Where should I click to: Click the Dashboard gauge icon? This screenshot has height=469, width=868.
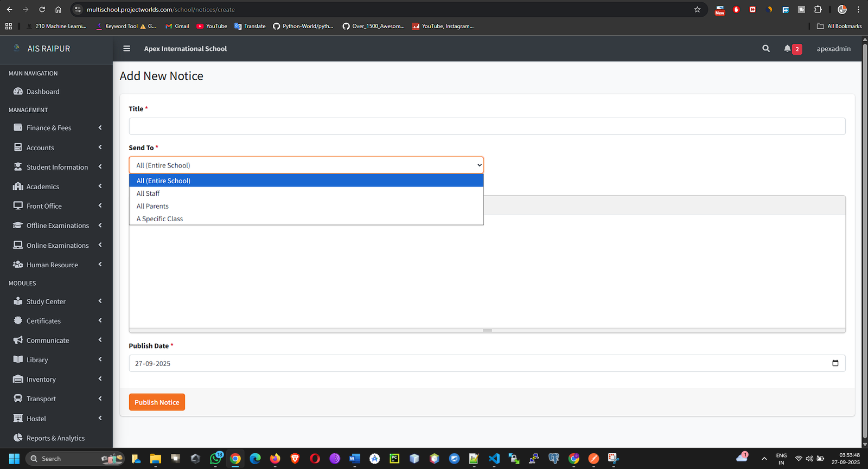[18, 92]
